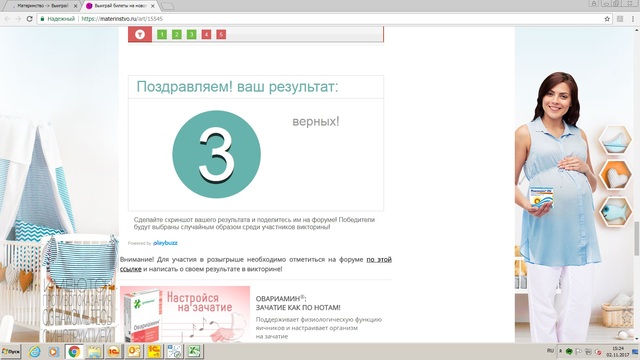This screenshot has height=360, width=640.
Task: Click the top hexagon with the blue boat
Action: click(615, 140)
